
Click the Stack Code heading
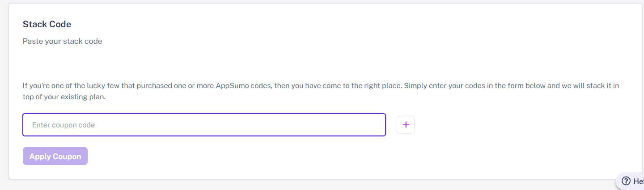point(47,24)
